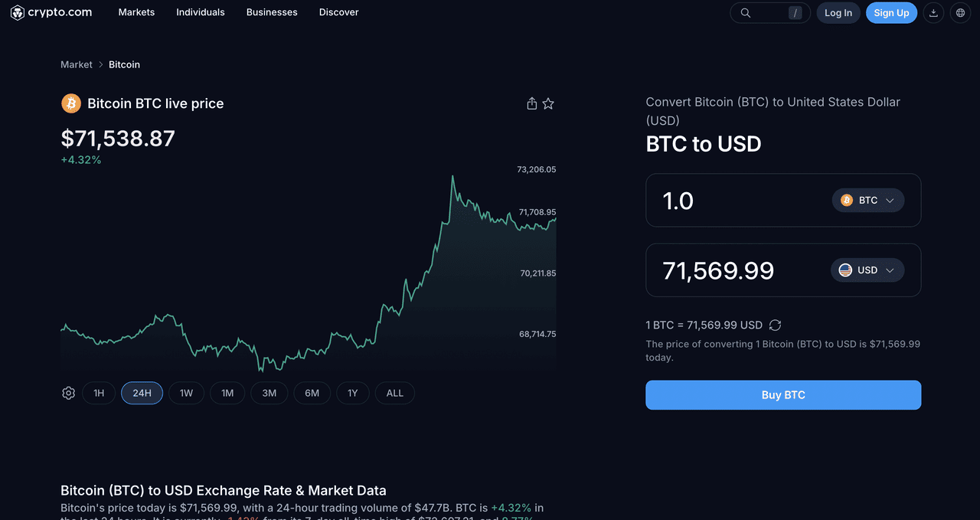
Task: Open the Markets menu
Action: pos(136,12)
